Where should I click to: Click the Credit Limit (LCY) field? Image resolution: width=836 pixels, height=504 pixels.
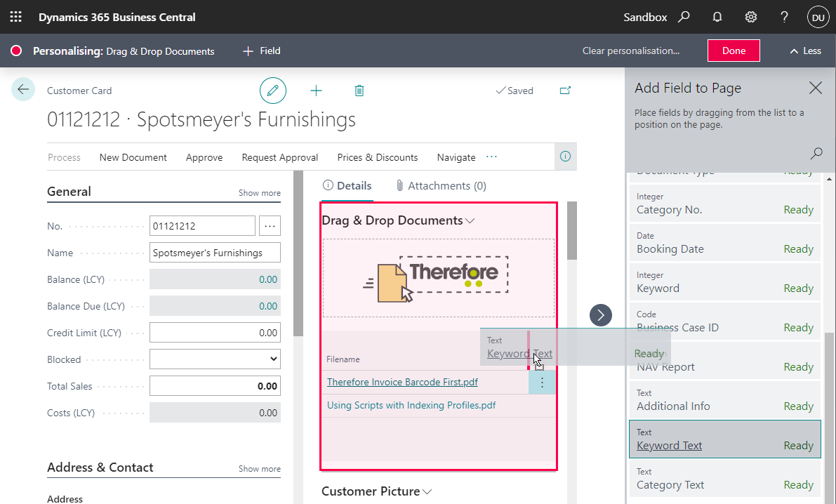pyautogui.click(x=215, y=333)
